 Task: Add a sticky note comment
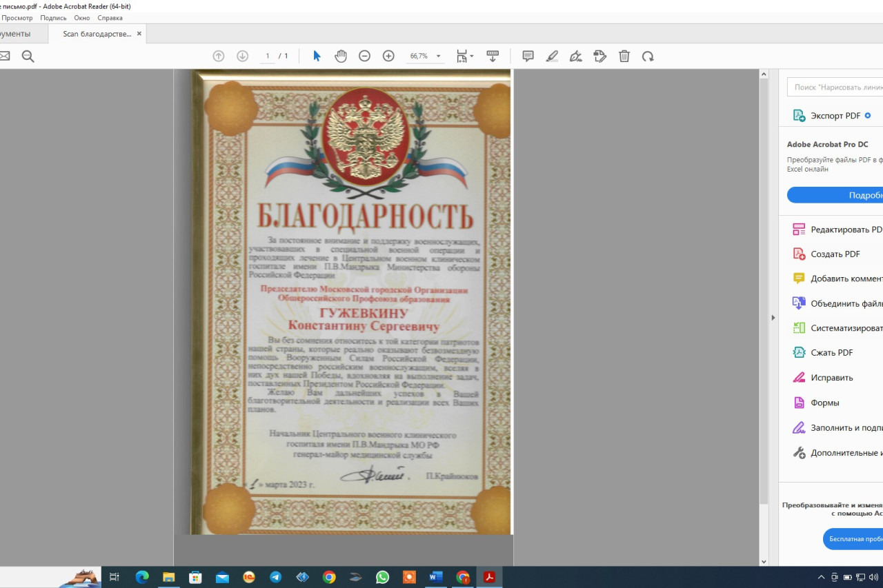(x=528, y=57)
